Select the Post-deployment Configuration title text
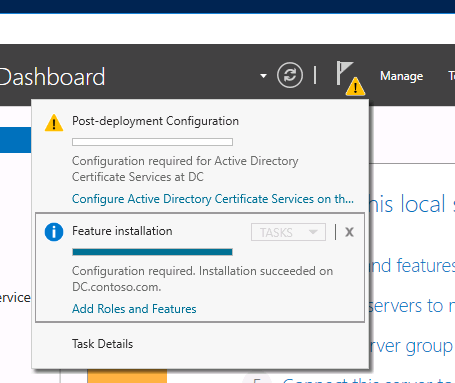455x383 pixels. click(155, 121)
